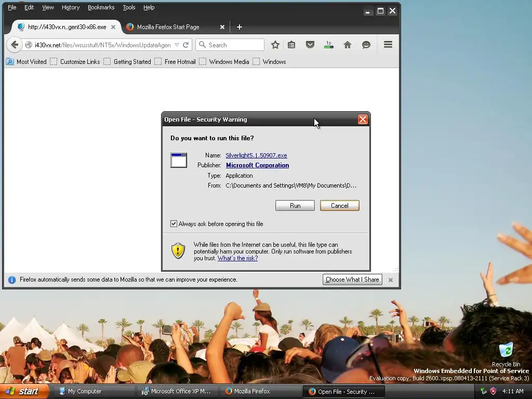Close the Open File Security Warning dialog
This screenshot has height=399, width=532.
point(363,119)
